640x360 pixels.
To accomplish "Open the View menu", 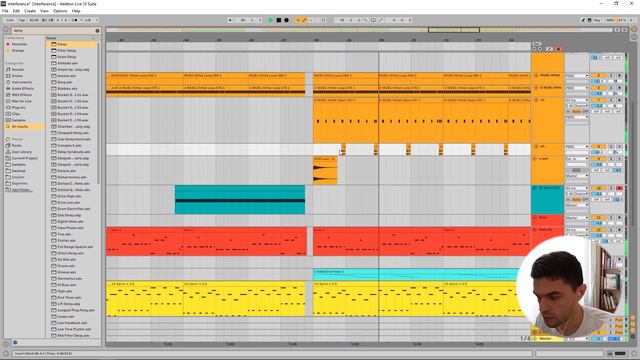I will coord(44,11).
